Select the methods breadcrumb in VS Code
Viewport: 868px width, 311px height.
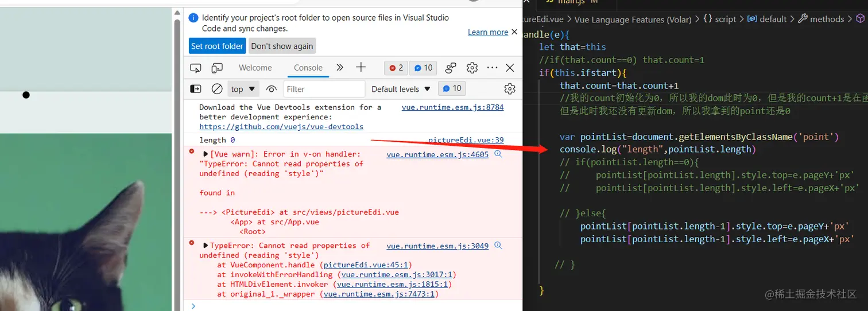click(827, 19)
